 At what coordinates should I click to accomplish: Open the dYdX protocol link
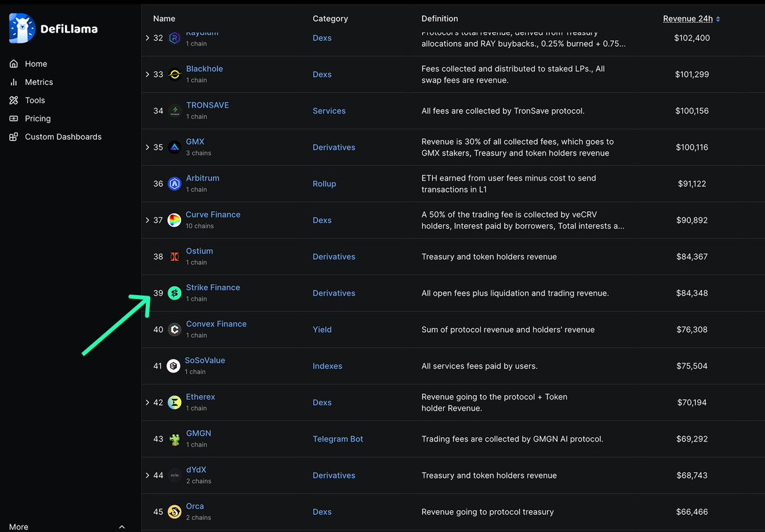[x=196, y=470]
